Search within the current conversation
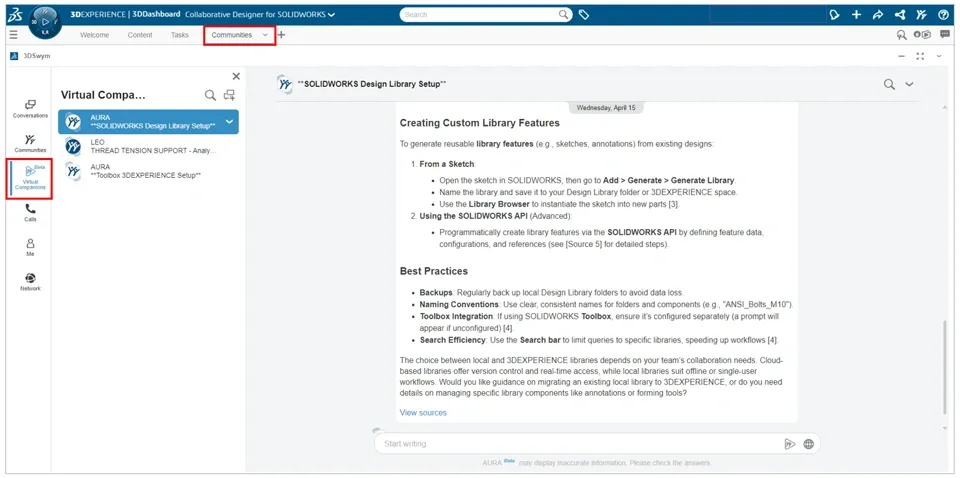The height and width of the screenshot is (478, 960). pos(889,84)
